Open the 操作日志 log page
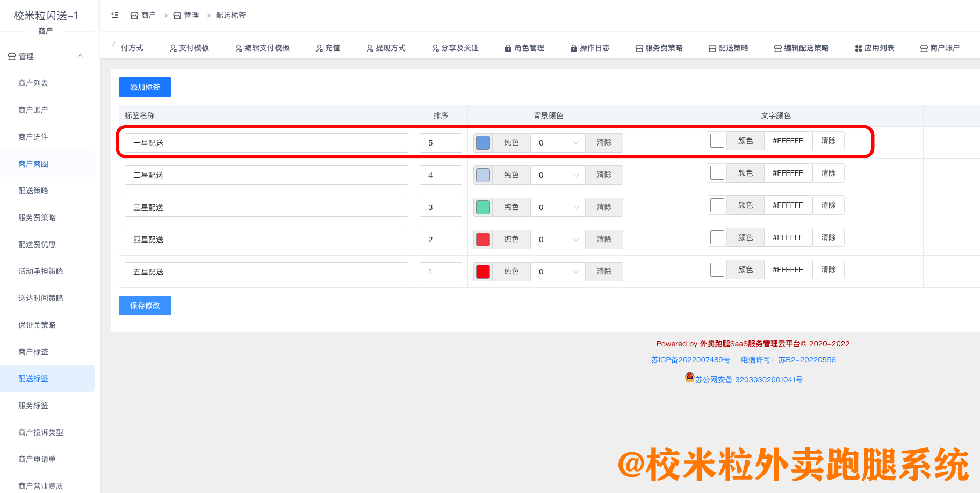This screenshot has height=493, width=980. pos(590,48)
